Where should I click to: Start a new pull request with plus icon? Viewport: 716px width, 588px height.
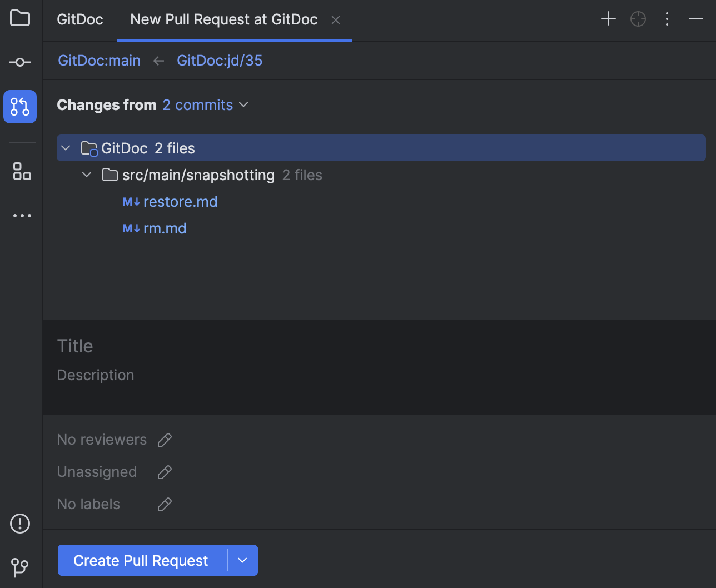[608, 18]
